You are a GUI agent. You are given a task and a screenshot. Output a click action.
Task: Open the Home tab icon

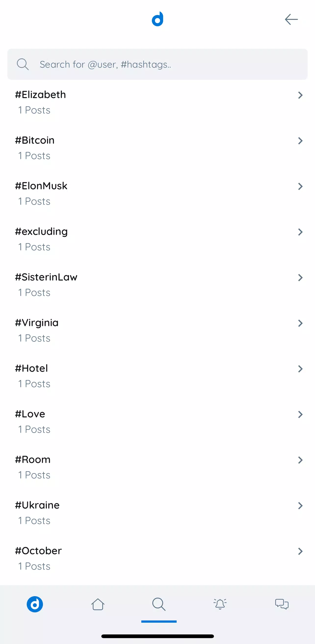click(x=98, y=604)
